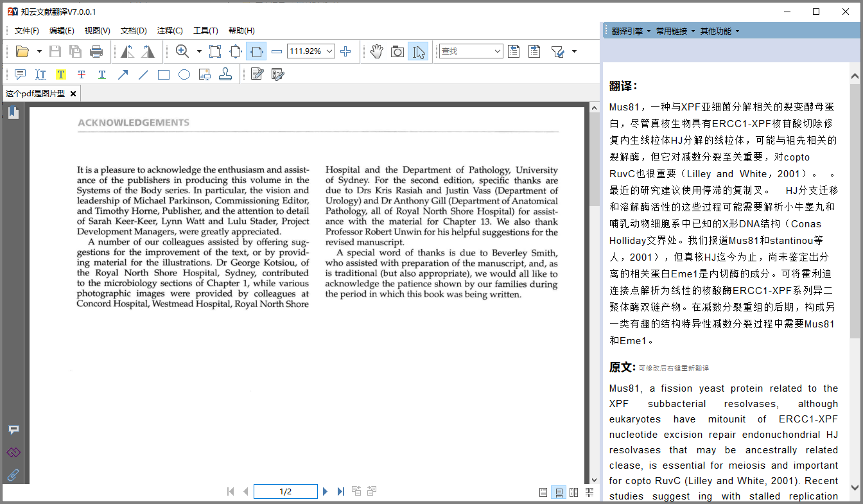Draw an arrow annotation
This screenshot has height=504, width=863.
(123, 74)
